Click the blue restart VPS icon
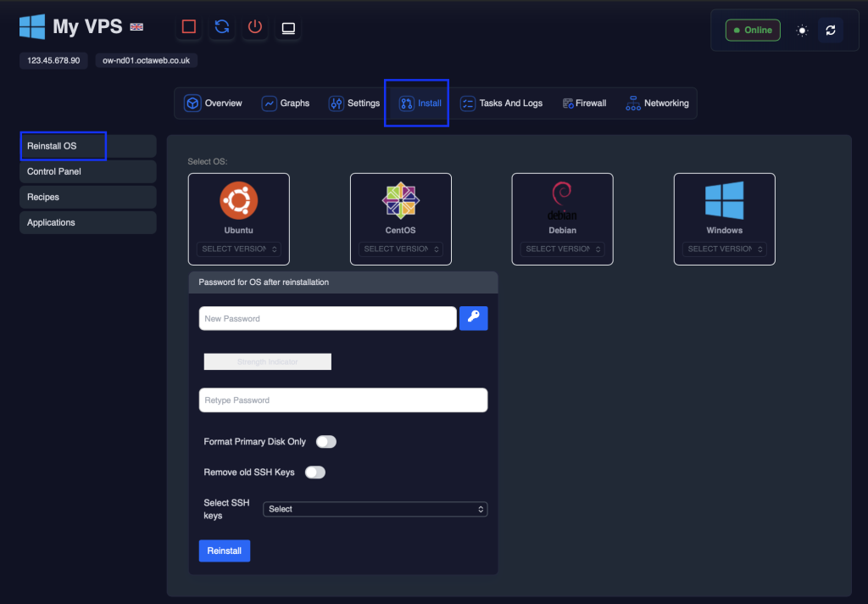 pyautogui.click(x=222, y=27)
